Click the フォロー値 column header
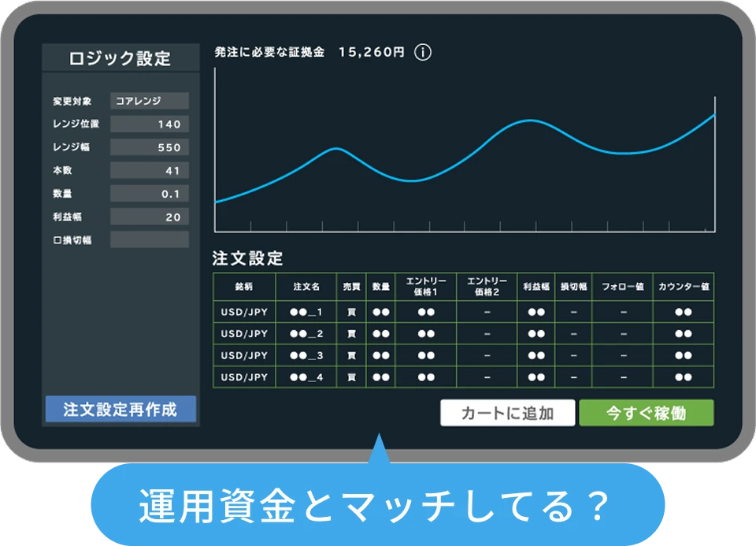This screenshot has height=546, width=756. [x=622, y=287]
